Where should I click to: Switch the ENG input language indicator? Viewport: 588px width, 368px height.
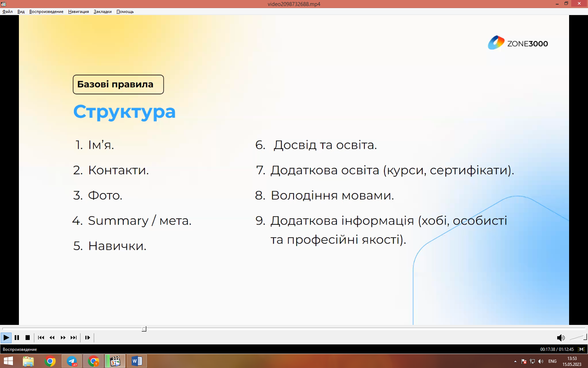[552, 361]
